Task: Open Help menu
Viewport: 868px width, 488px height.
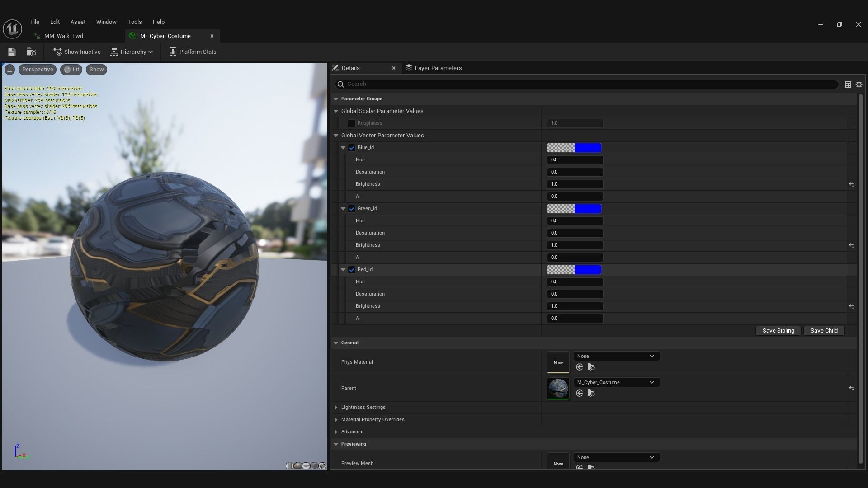Action: 158,22
